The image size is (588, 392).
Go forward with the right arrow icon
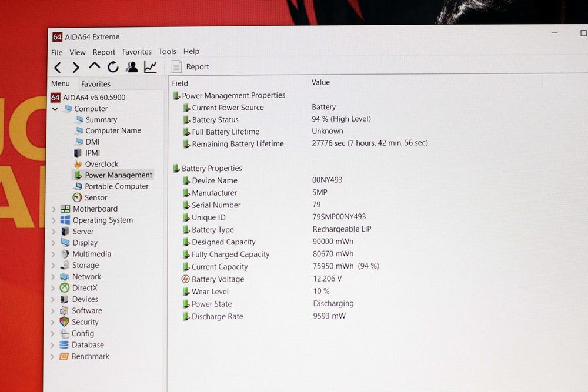coord(76,68)
